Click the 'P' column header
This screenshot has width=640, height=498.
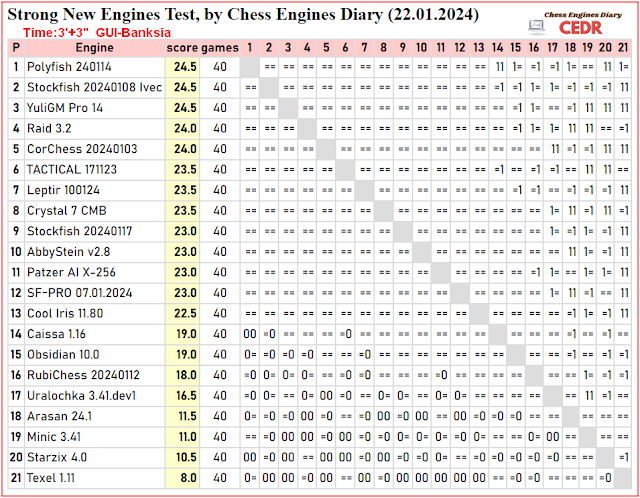point(16,48)
